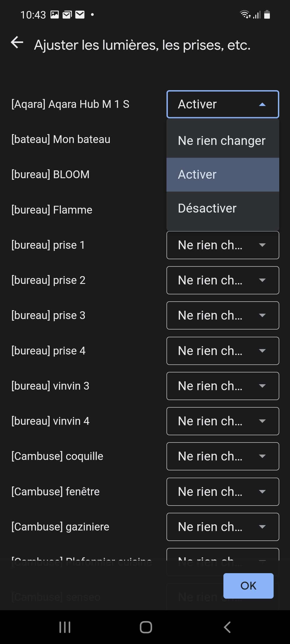Tap the Android recent apps icon

(x=65, y=627)
